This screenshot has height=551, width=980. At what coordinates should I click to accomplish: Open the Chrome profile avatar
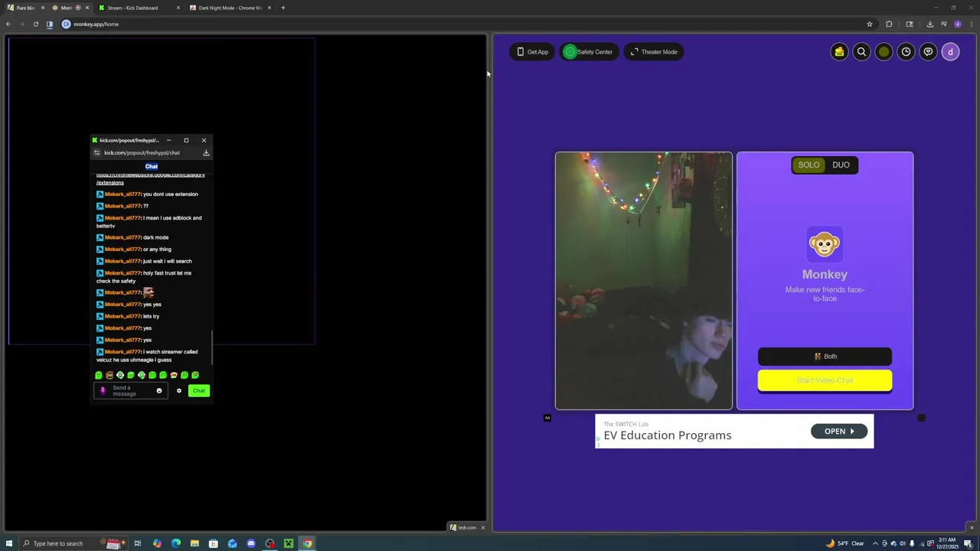[957, 24]
